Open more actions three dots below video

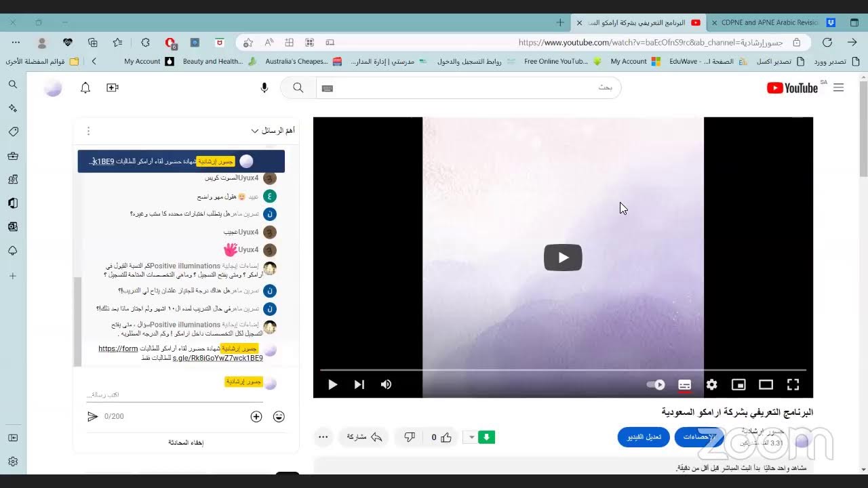tap(323, 437)
